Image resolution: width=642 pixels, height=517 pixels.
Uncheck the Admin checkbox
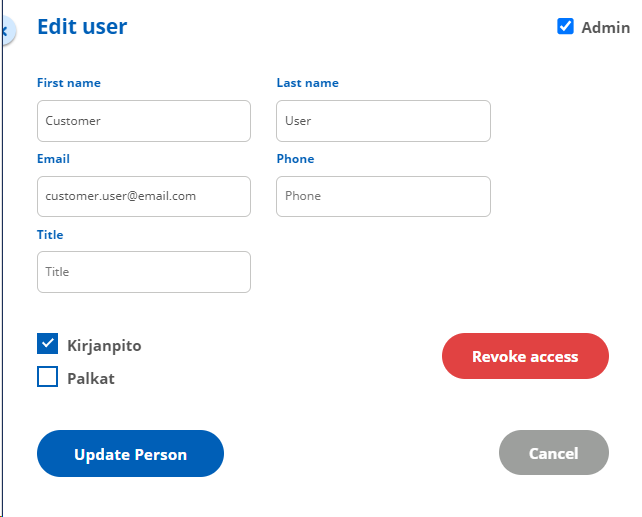(565, 27)
